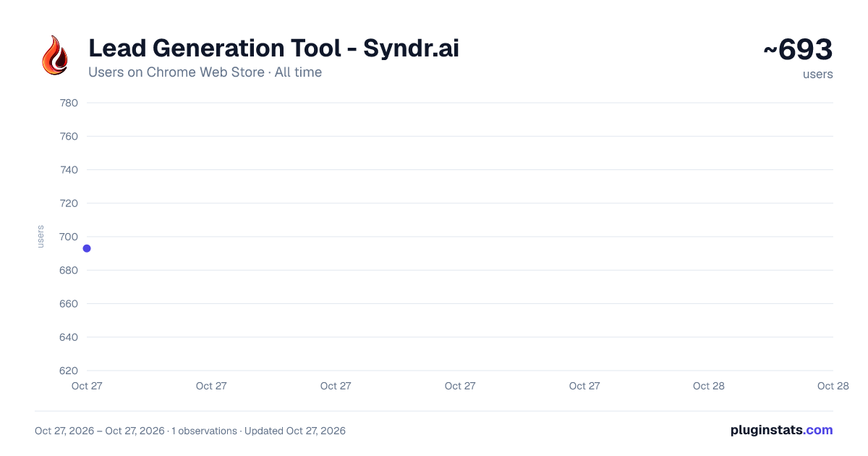Click the last 'Oct 28' x-axis label
Image resolution: width=868 pixels, height=456 pixels.
[833, 386]
